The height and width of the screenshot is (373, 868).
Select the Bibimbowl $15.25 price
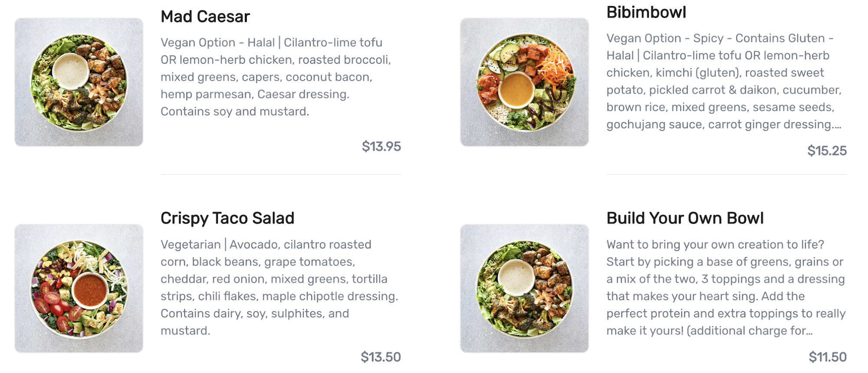point(827,151)
